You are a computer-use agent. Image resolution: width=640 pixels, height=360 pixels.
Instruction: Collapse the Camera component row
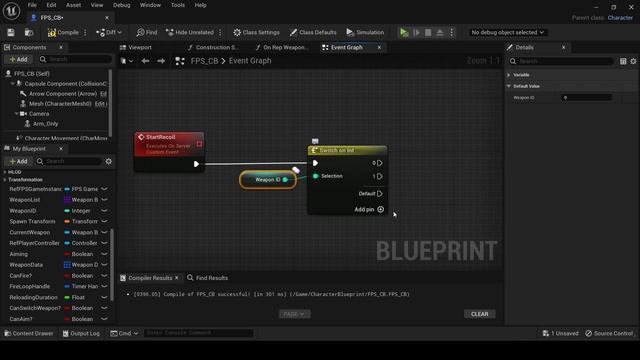[x=17, y=113]
